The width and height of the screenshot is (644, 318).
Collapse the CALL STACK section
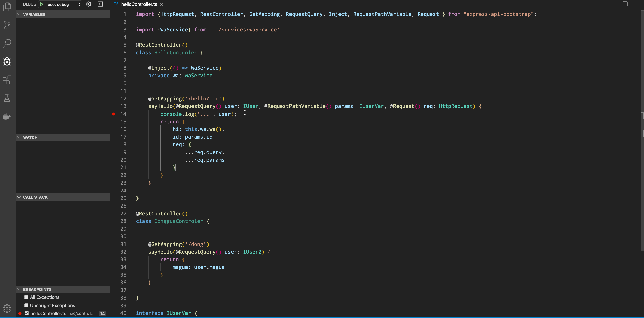tap(63, 197)
